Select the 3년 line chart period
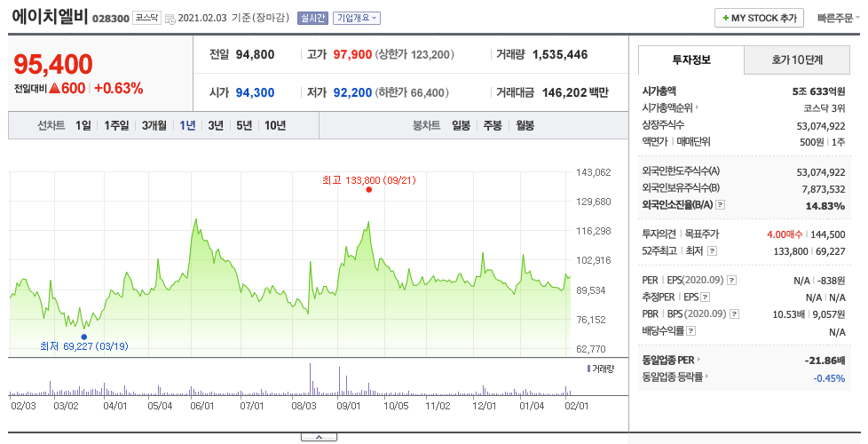868x444 pixels. [216, 126]
